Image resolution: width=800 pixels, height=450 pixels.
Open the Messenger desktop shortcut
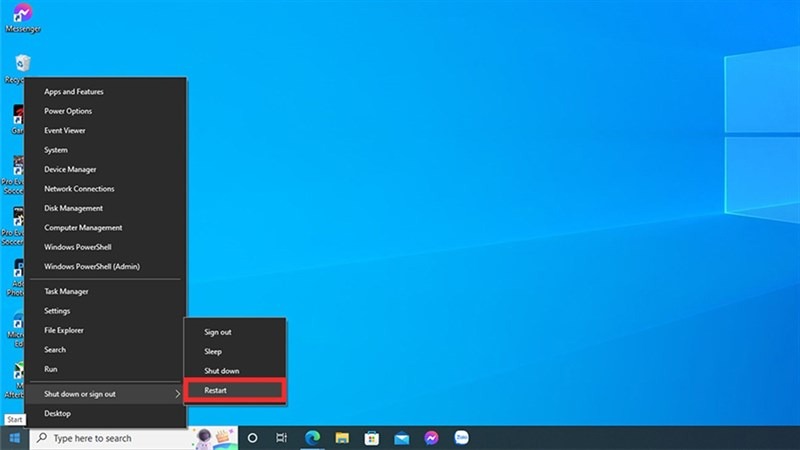22,18
